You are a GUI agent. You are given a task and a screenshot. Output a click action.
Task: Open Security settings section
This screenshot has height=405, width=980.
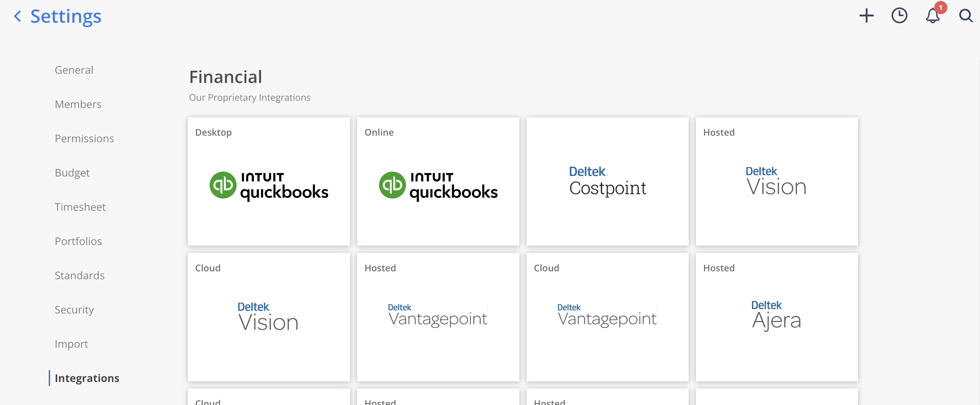74,310
